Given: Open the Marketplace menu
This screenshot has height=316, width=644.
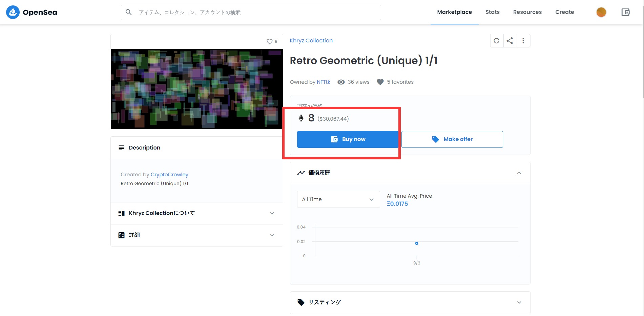Looking at the screenshot, I should tap(454, 12).
